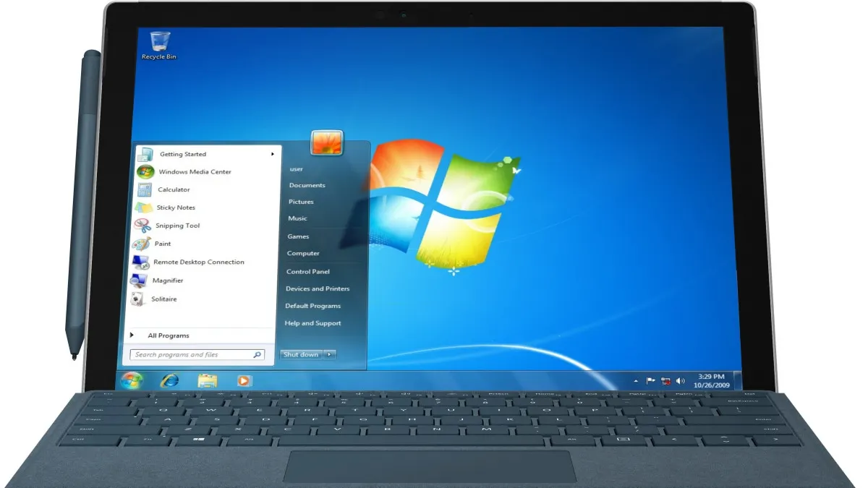Launch the Magnifier icon
The width and height of the screenshot is (868, 488).
click(139, 281)
